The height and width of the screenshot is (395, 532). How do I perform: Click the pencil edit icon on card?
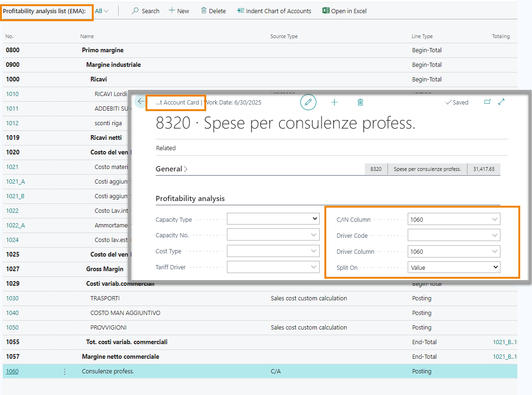pyautogui.click(x=308, y=102)
